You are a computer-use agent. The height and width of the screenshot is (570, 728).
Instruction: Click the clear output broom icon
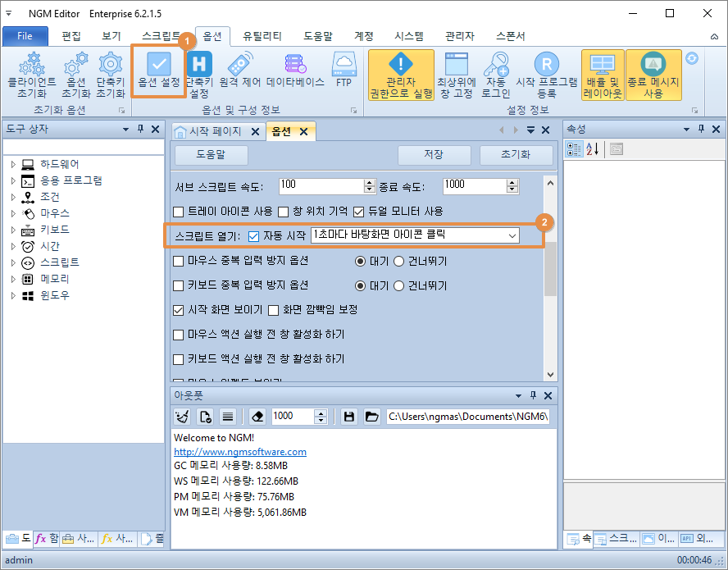tap(183, 417)
